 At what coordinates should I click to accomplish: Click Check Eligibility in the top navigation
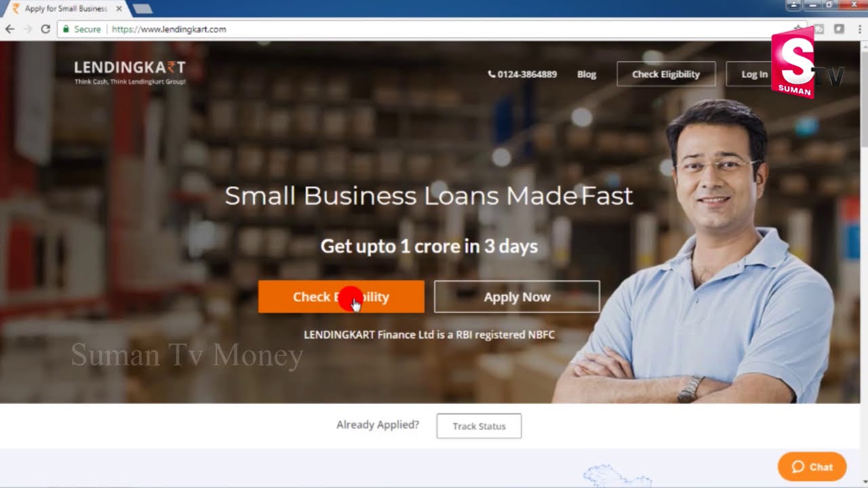pos(666,74)
